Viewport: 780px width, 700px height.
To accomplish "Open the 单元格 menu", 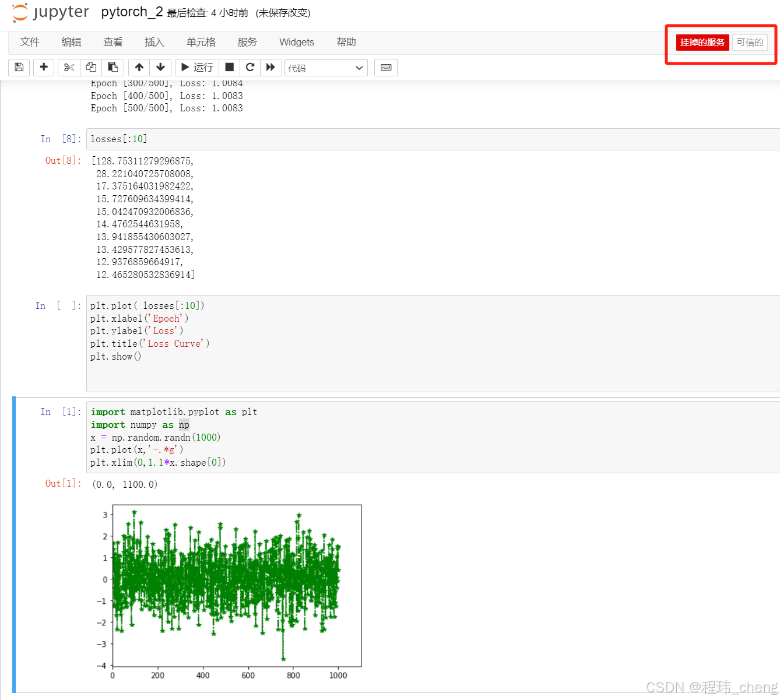I will coord(201,42).
